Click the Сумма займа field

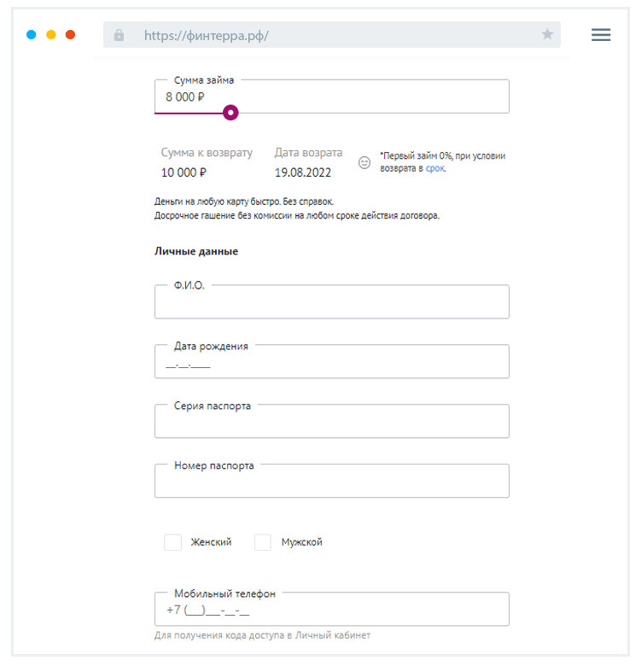331,97
